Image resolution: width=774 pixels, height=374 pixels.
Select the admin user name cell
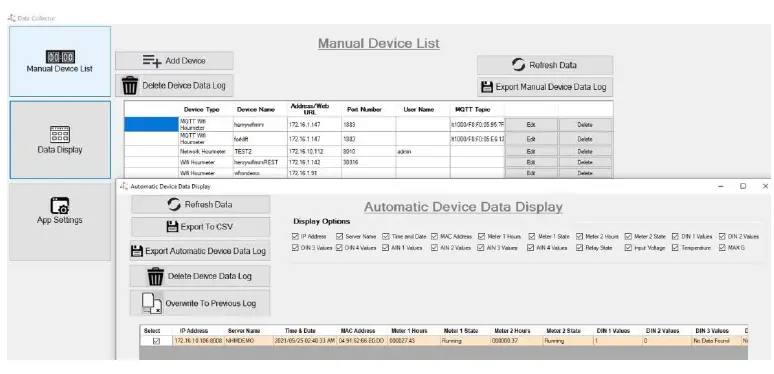coord(423,151)
